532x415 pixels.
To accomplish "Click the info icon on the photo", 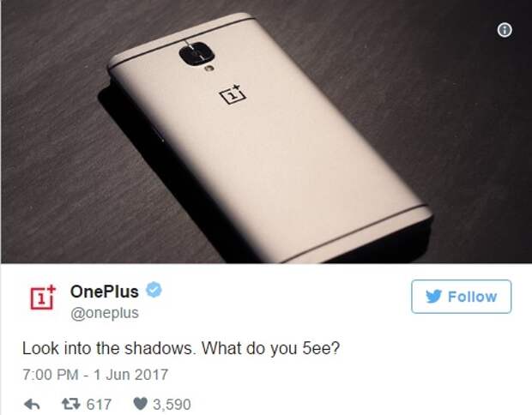I will (x=505, y=30).
